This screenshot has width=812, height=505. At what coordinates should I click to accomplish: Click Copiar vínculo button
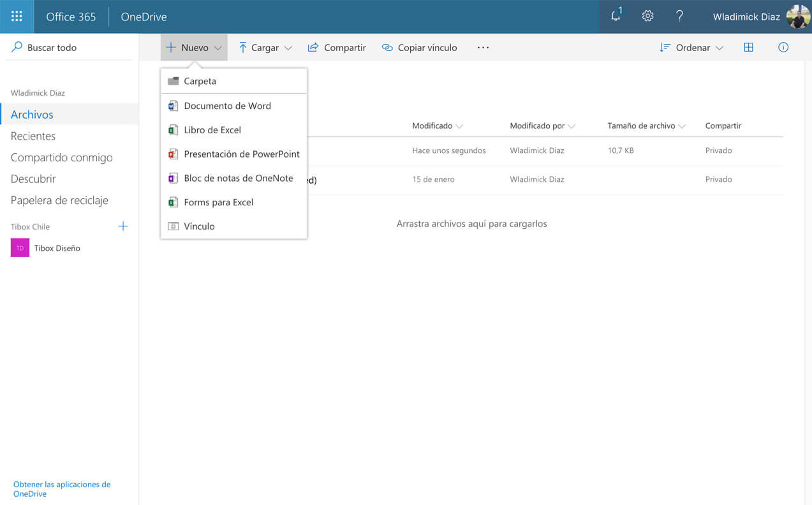click(x=419, y=48)
